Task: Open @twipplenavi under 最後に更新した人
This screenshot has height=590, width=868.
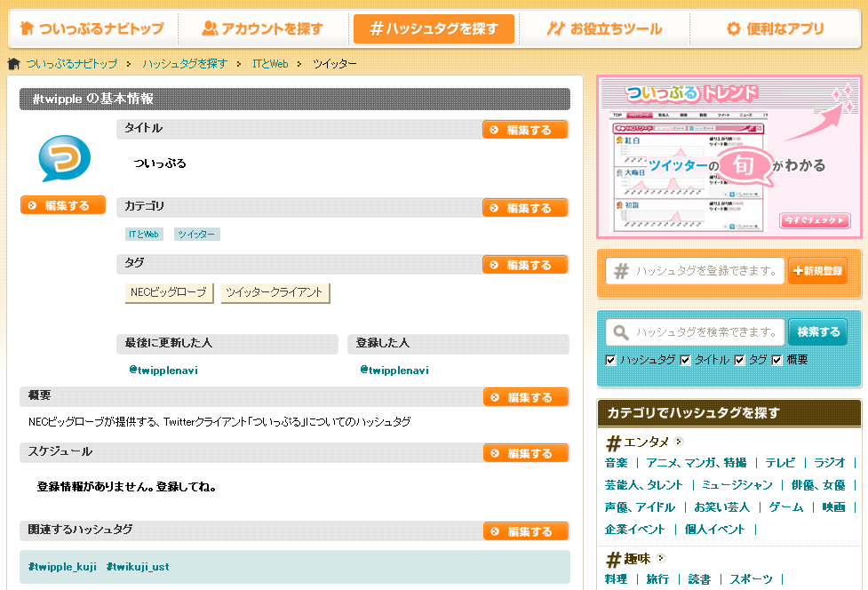Action: click(163, 371)
